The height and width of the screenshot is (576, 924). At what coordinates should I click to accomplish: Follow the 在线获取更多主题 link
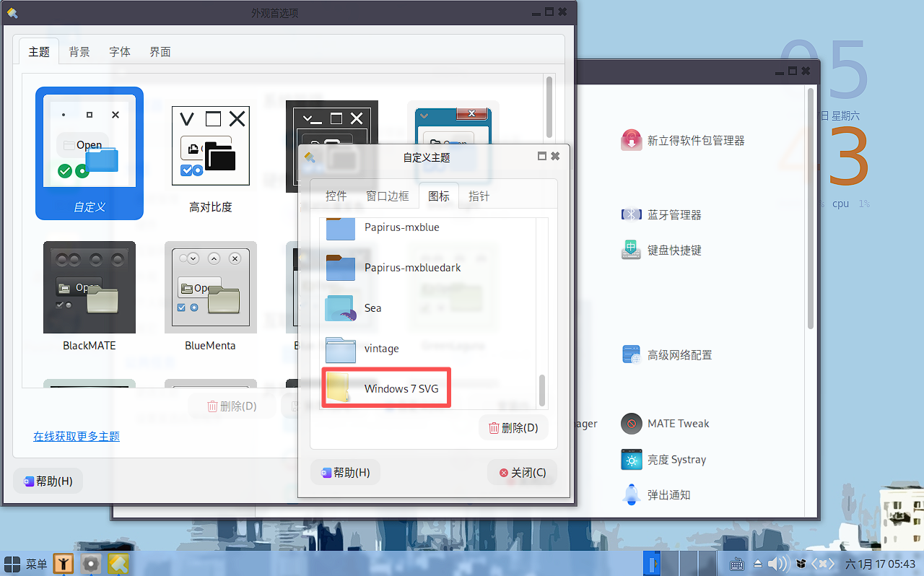(77, 436)
